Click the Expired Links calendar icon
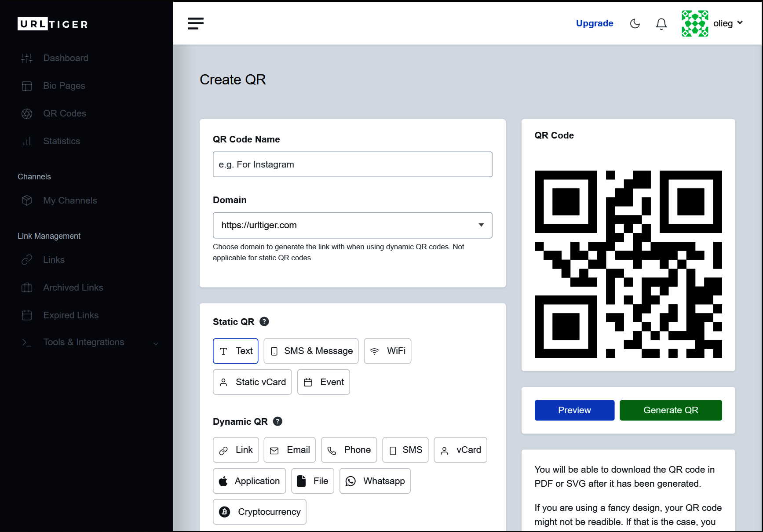 [27, 315]
